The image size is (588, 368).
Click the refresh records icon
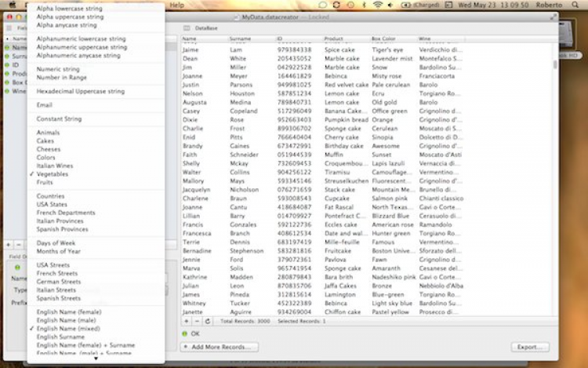(208, 321)
